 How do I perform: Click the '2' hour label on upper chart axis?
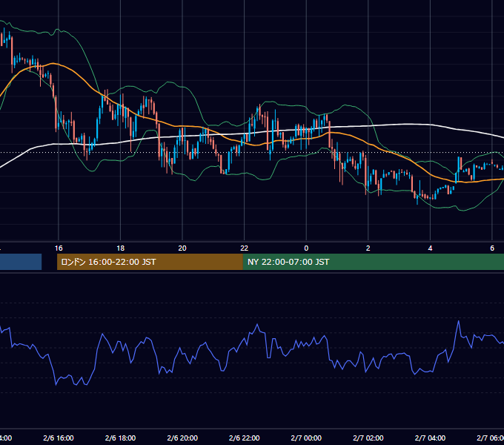coord(368,248)
